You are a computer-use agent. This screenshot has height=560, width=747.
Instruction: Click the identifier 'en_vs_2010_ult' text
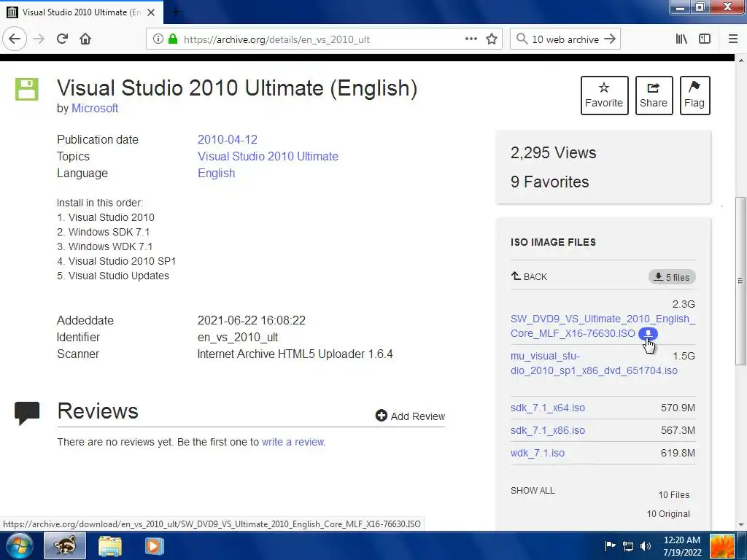(x=238, y=337)
